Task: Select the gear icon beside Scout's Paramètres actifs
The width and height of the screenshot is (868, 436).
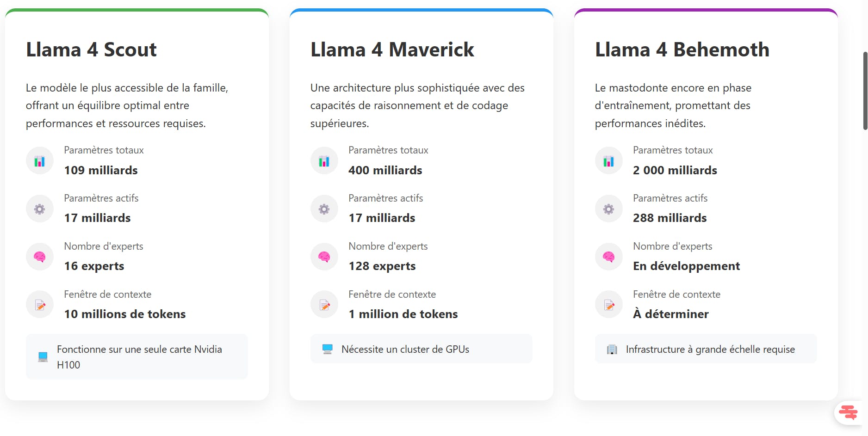Action: click(x=39, y=209)
